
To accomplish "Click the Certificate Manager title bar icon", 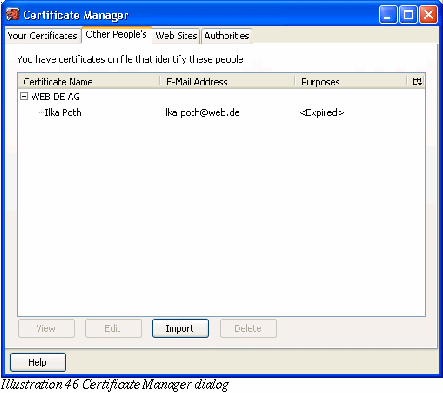I will click(13, 15).
